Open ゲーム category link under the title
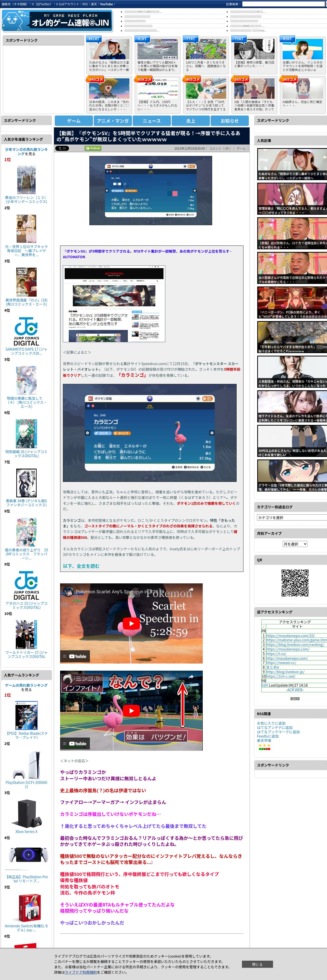327x980 pixels. coord(241,148)
